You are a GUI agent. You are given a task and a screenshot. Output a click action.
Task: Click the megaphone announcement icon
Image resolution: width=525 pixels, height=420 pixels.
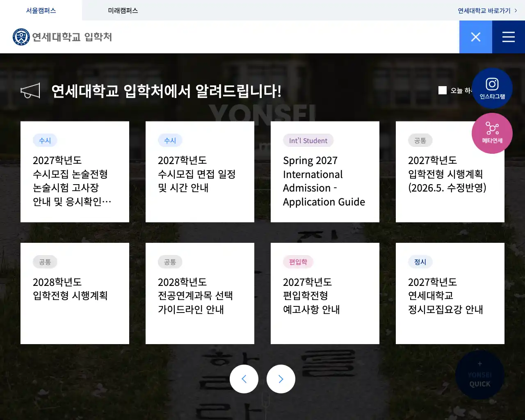pyautogui.click(x=30, y=91)
